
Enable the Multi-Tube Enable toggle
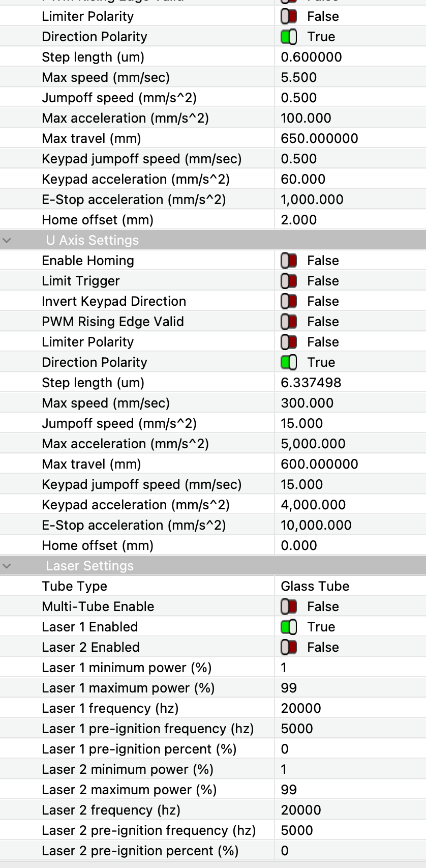(x=289, y=606)
